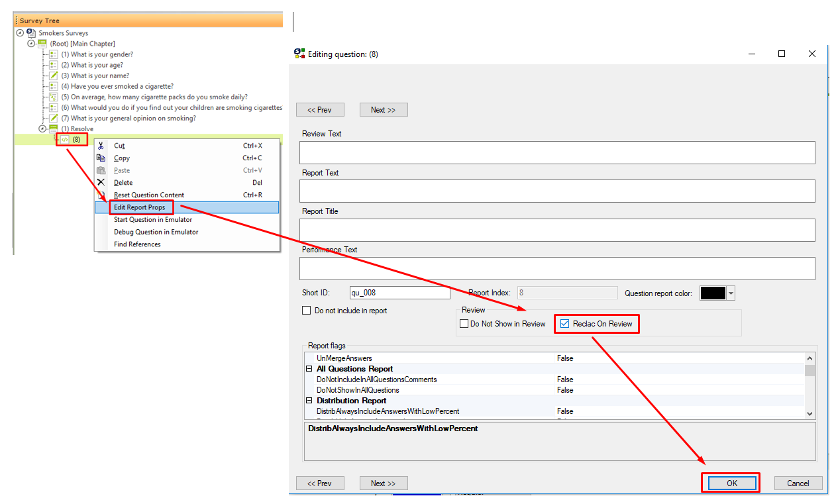This screenshot has width=836, height=504.
Task: Click into the Review Text field
Action: tap(557, 152)
